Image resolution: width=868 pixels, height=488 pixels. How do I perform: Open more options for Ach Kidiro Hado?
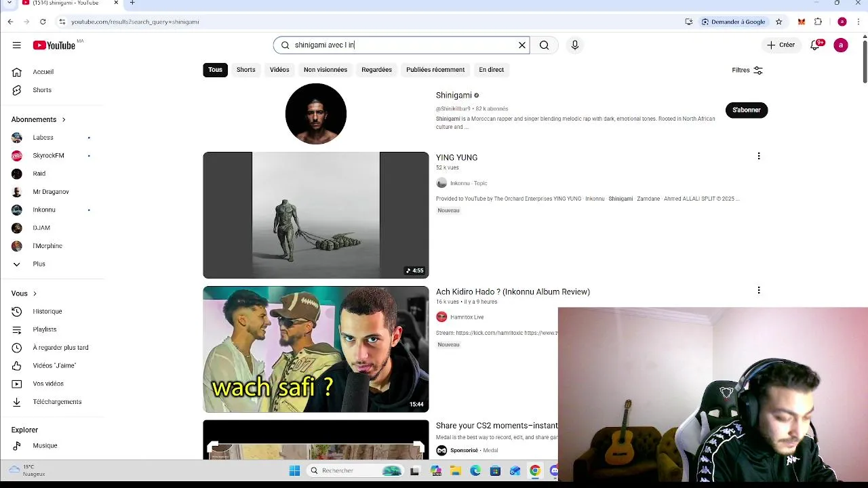click(x=758, y=290)
